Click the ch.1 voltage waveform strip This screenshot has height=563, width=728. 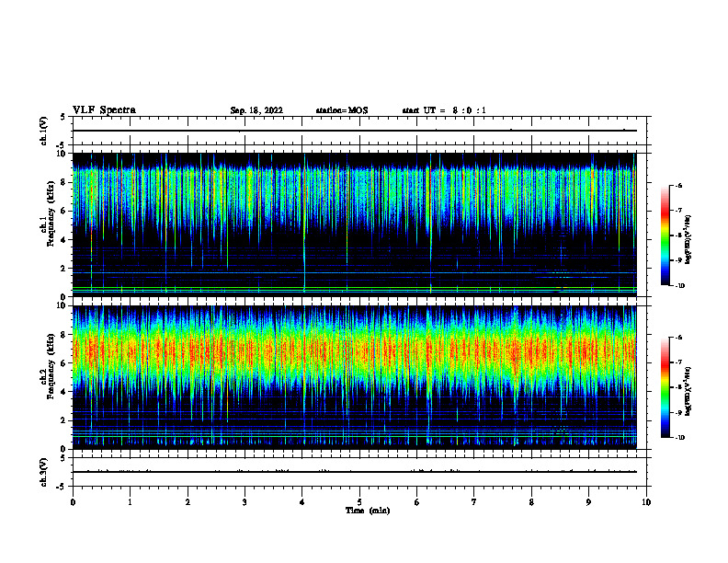(x=359, y=131)
